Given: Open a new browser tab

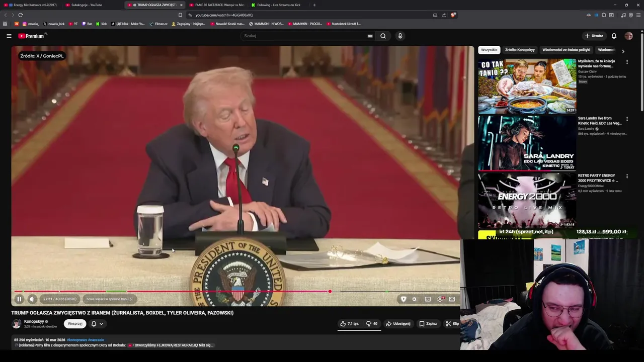Looking at the screenshot, I should [314, 5].
